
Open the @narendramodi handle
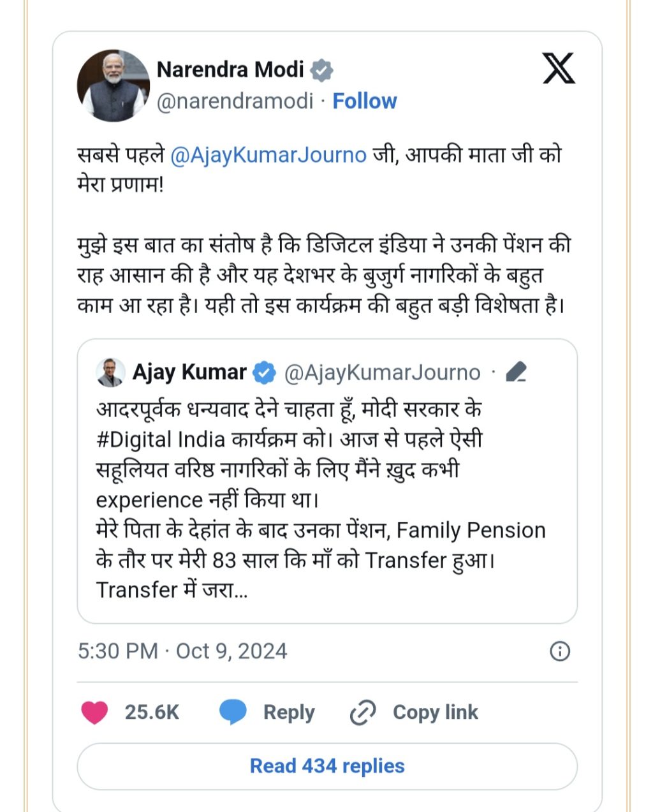[x=235, y=101]
